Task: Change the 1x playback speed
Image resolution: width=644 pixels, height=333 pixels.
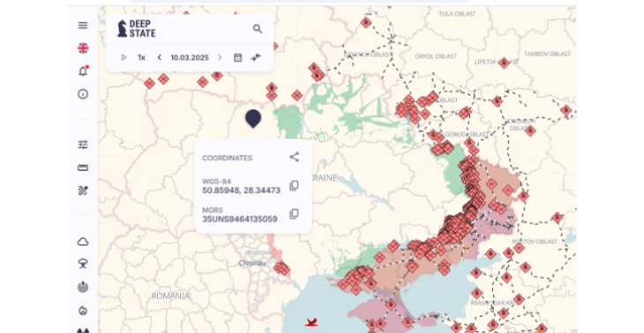Action: (141, 57)
